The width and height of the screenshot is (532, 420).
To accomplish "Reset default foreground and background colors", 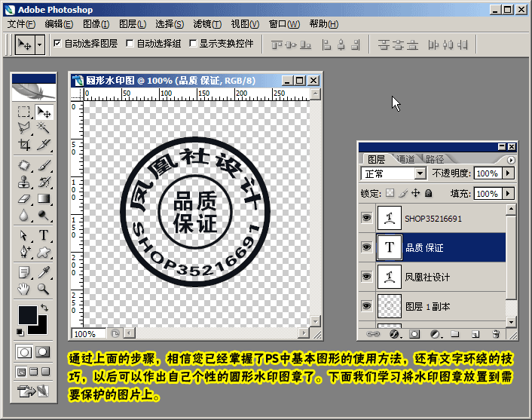I will 20,332.
